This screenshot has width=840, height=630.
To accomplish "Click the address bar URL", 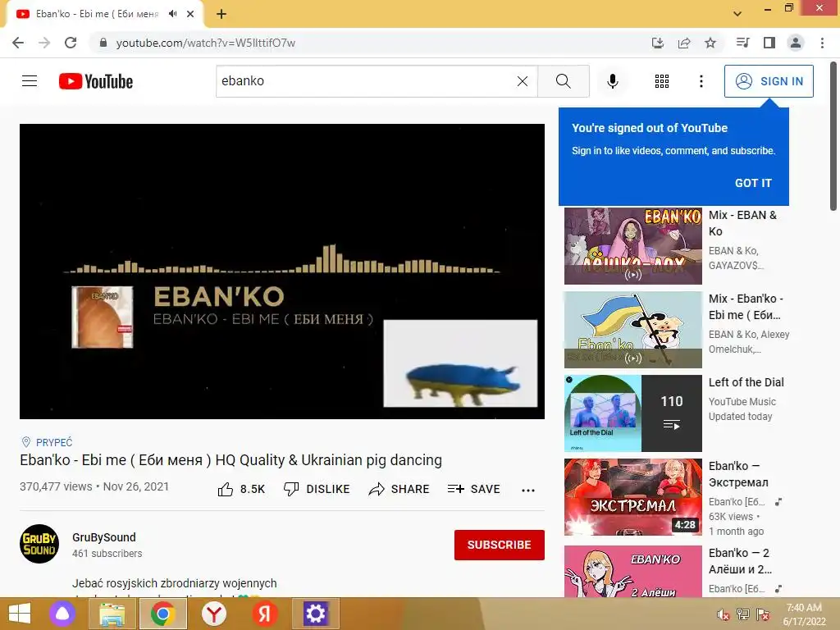I will click(206, 43).
